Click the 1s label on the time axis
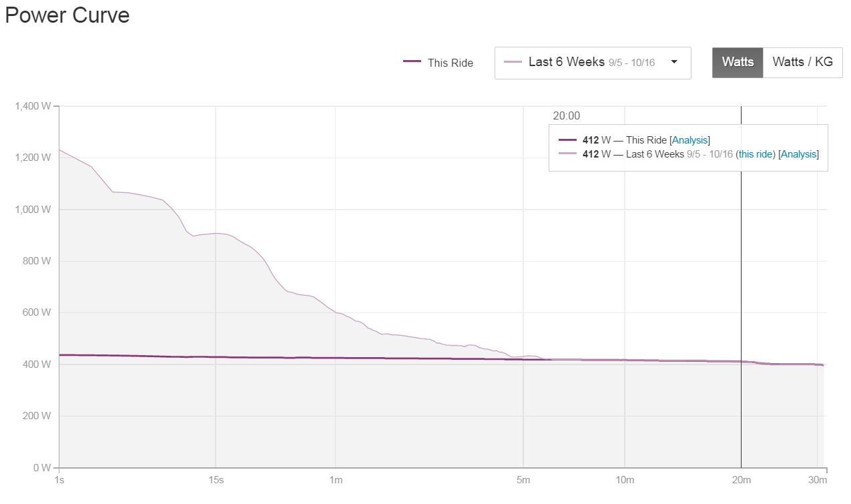 click(59, 481)
